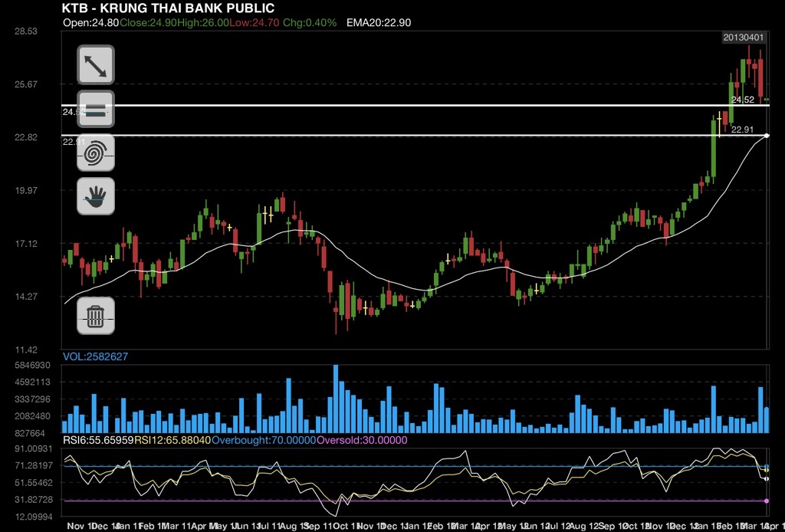The height and width of the screenshot is (532, 785).
Task: Click the blue overbought line end marker
Action: 767,466
